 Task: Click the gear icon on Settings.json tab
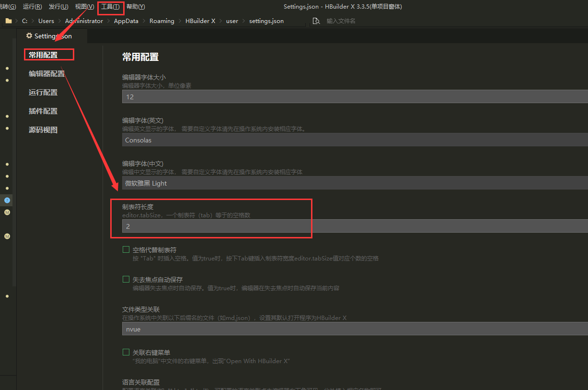point(29,36)
